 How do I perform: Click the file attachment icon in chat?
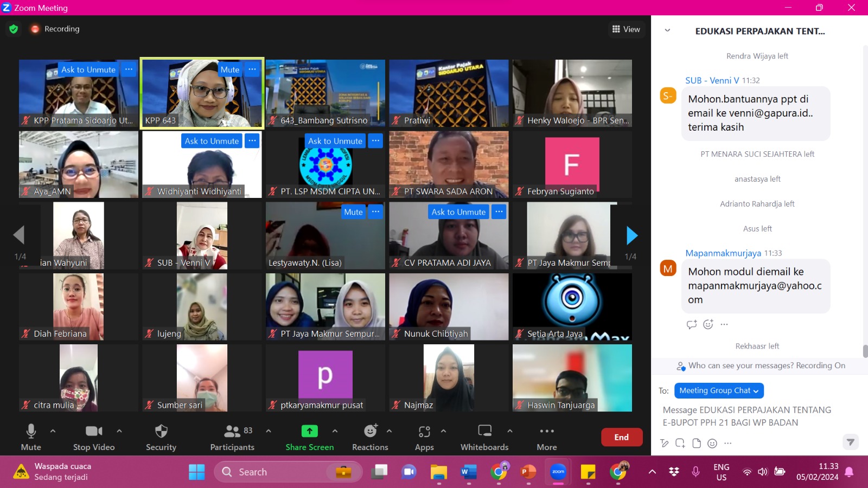697,444
